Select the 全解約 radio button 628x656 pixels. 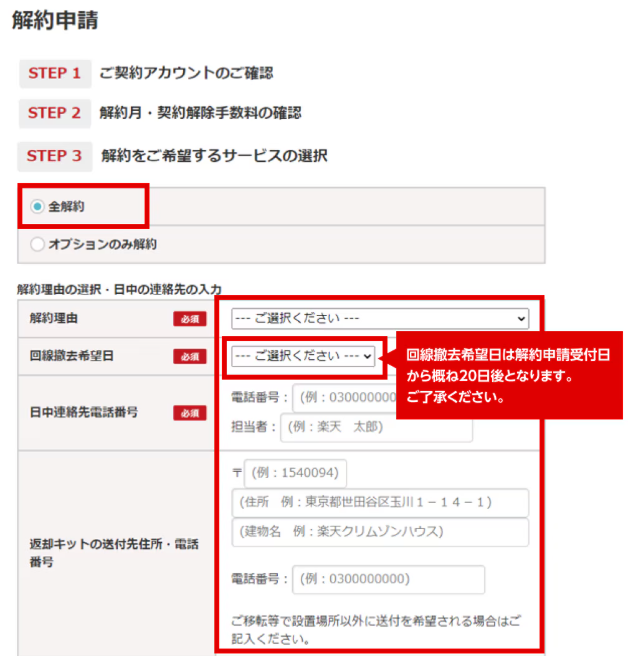[37, 206]
